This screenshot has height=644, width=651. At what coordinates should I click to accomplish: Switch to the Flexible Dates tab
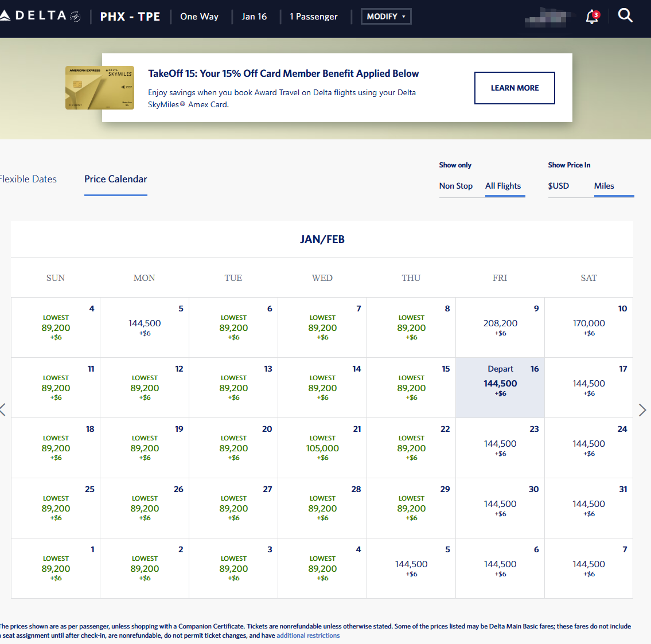point(28,179)
